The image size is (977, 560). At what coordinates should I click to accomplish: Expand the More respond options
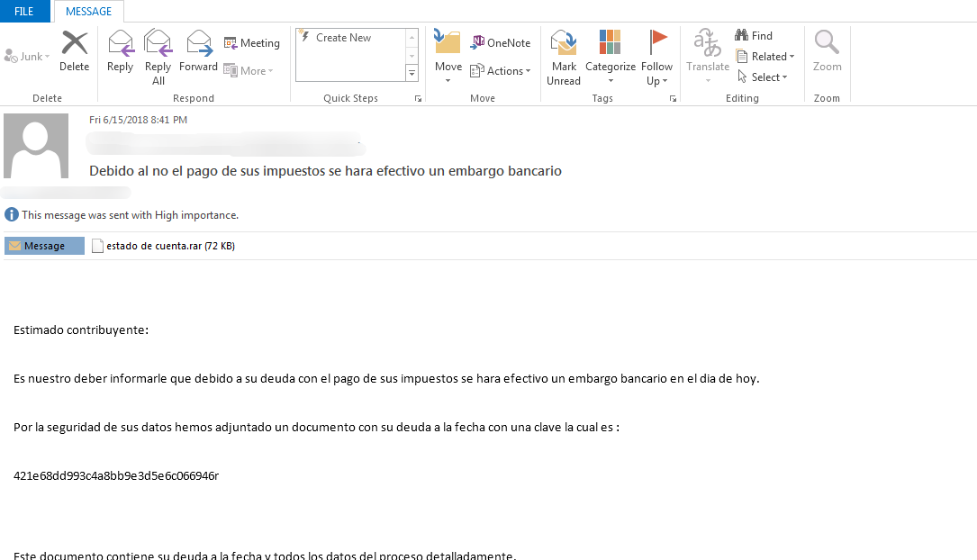coord(249,71)
